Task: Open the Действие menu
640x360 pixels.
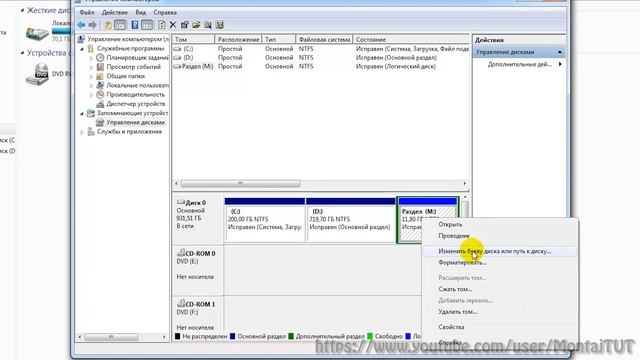Action: [115, 12]
